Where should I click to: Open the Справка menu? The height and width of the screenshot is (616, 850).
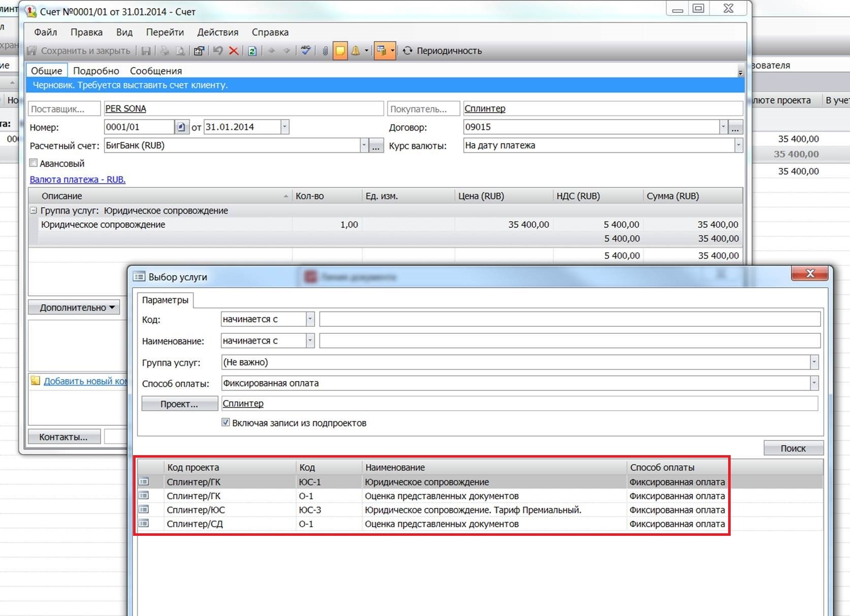point(270,32)
